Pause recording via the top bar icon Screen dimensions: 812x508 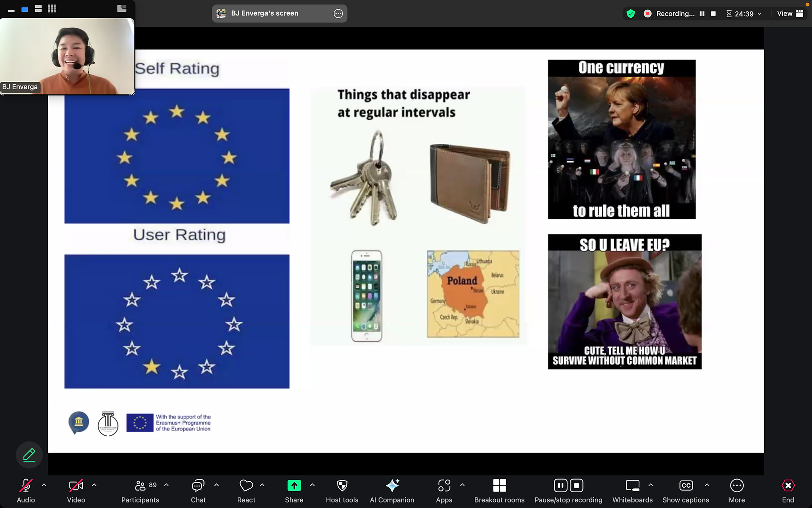tap(702, 14)
